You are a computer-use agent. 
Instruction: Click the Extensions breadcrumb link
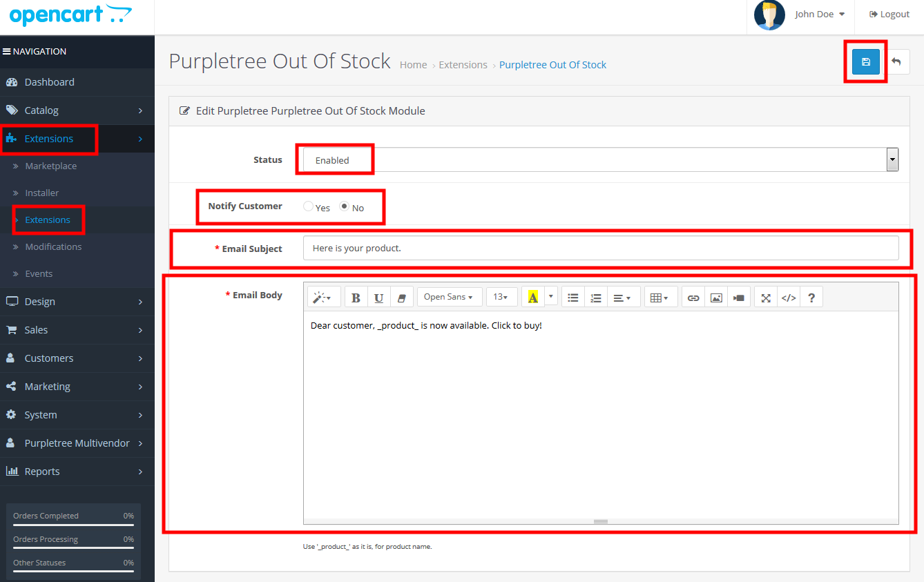point(463,65)
